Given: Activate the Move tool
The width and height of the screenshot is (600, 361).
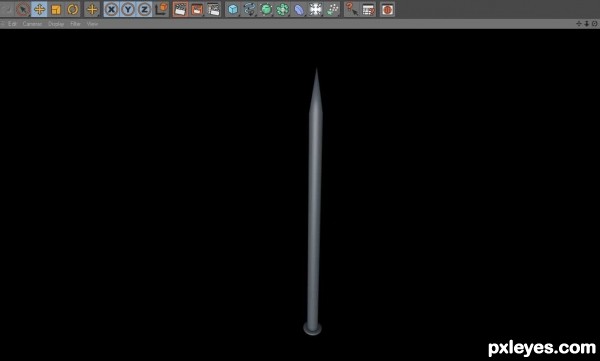Looking at the screenshot, I should (39, 9).
